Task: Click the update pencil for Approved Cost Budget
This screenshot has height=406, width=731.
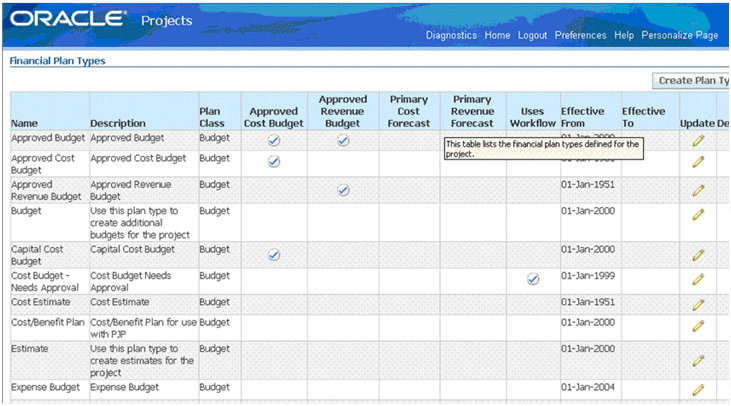Action: 698,162
